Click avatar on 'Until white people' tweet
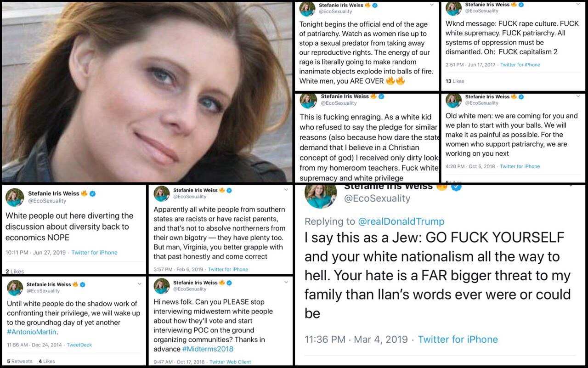Image resolution: width=588 pixels, height=368 pixels. coord(15,287)
